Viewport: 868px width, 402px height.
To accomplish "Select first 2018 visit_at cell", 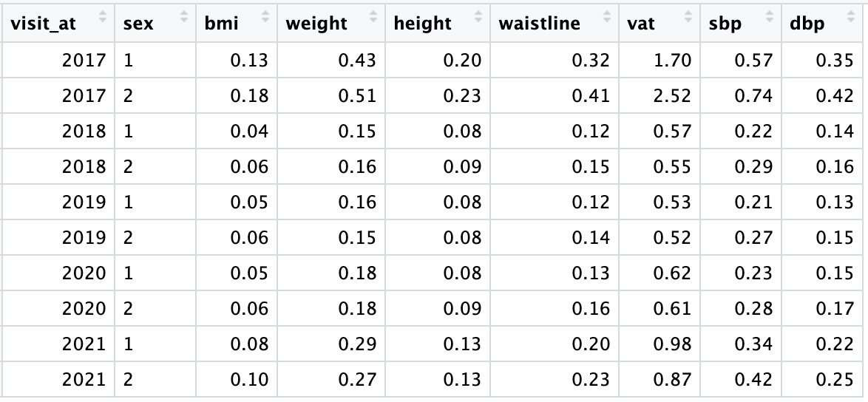I will click(x=58, y=131).
